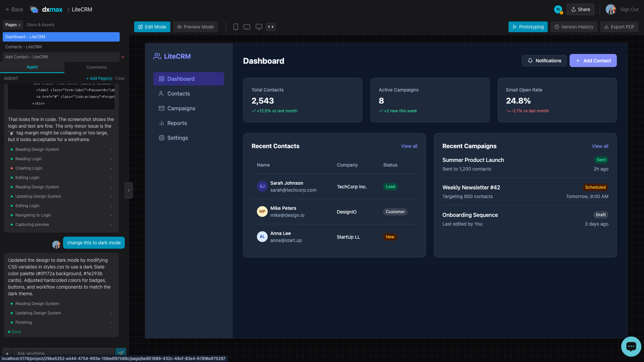Open the Docs & Assets tab
The image size is (644, 362).
point(41,24)
